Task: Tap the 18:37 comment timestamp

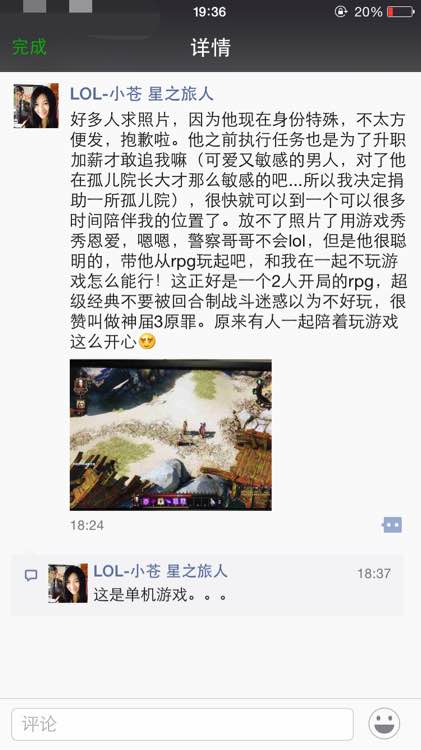Action: 374,573
